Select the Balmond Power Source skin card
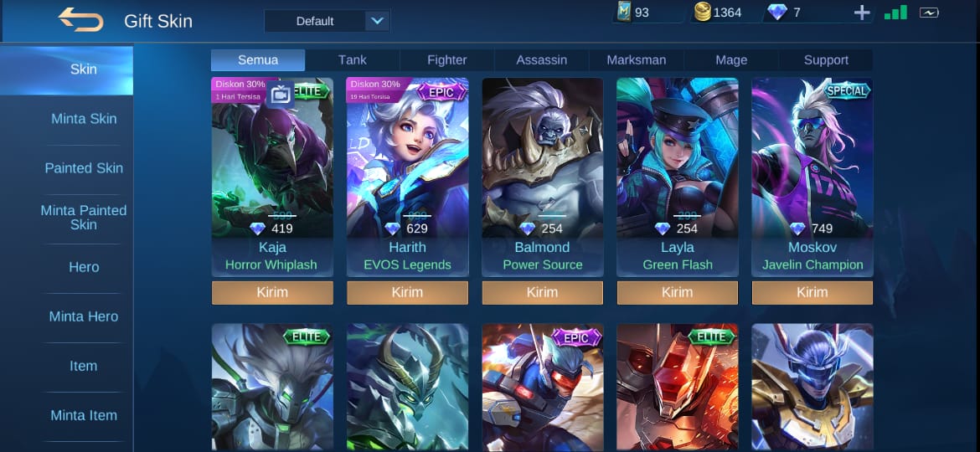 coord(543,177)
